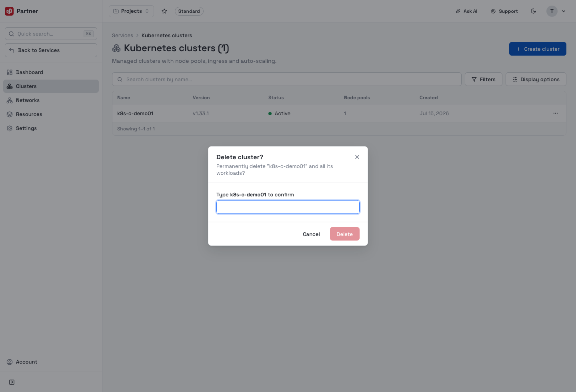Collapse the sidebar panel icon
This screenshot has height=392, width=576.
coord(12,382)
